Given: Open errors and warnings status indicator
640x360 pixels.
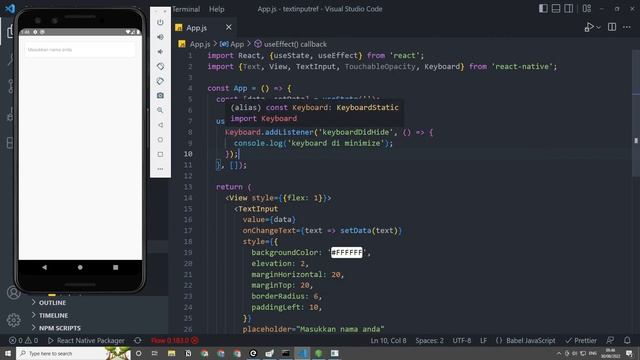Looking at the screenshot, I should (x=23, y=340).
